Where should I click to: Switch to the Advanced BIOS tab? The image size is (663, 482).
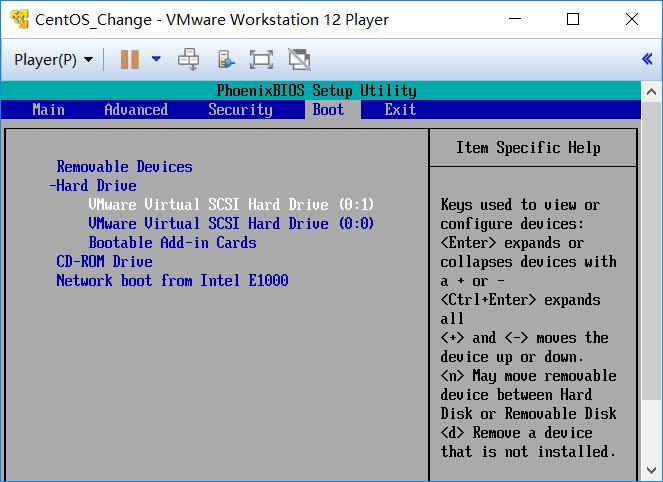click(x=136, y=110)
